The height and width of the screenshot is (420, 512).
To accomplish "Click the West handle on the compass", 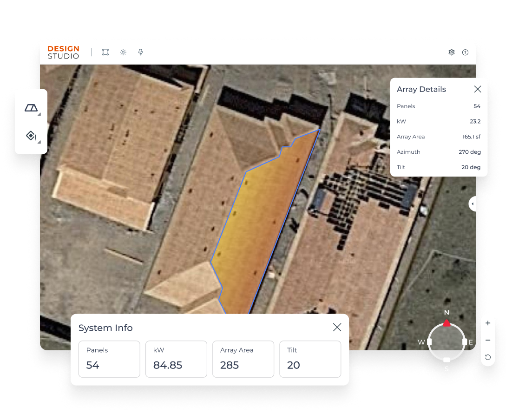I will click(x=429, y=342).
